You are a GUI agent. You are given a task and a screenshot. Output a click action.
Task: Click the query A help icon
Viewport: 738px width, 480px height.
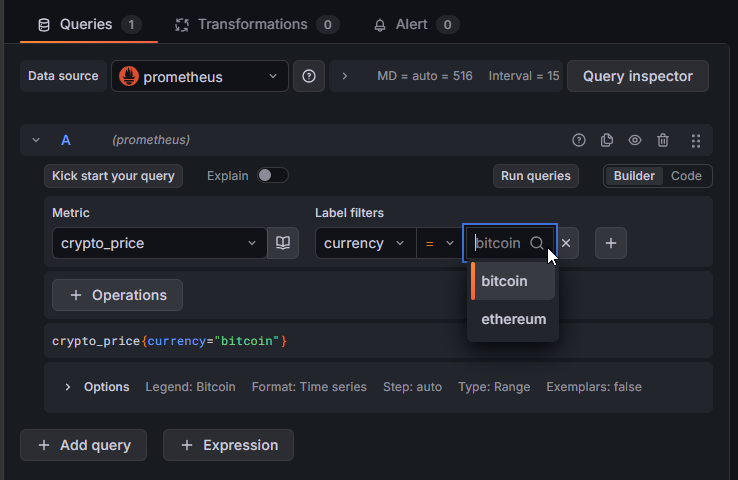coord(578,141)
